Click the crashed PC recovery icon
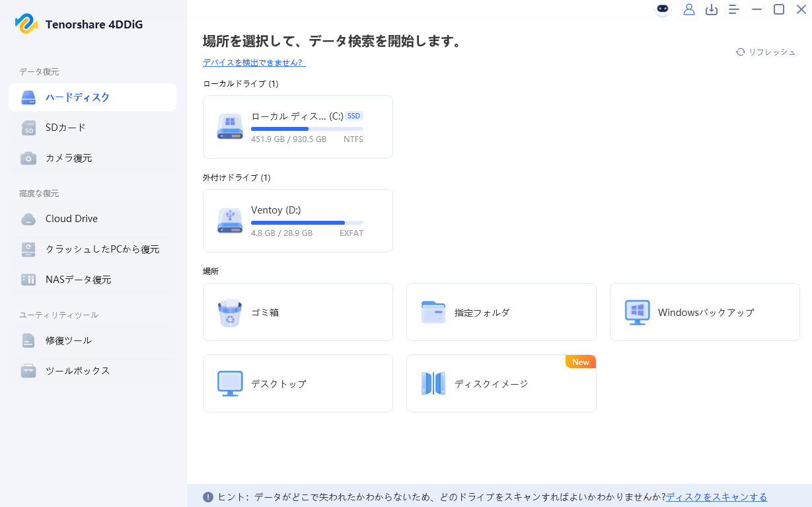812x507 pixels. tap(28, 249)
